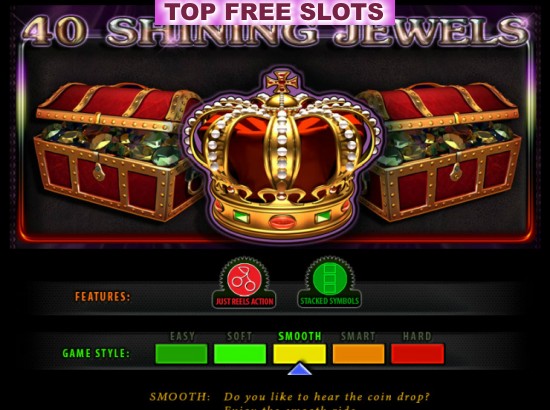The width and height of the screenshot is (550, 410).
Task: Click the blue triangle game style indicator
Action: point(299,369)
